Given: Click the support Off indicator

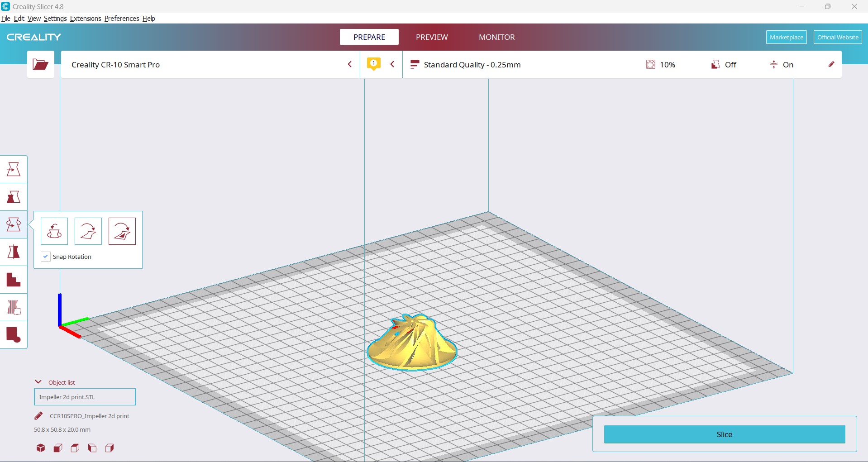Looking at the screenshot, I should 724,65.
